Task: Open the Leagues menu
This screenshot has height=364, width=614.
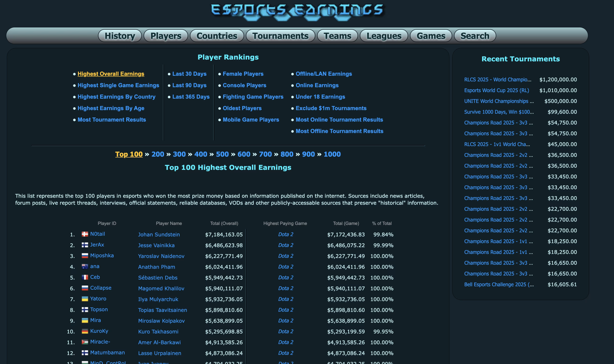Action: [384, 36]
